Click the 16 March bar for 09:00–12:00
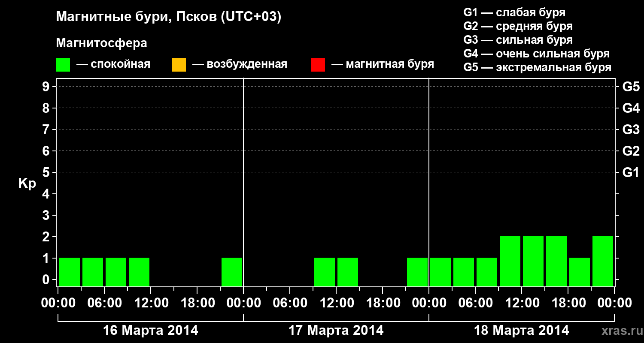Screen dimensions: 644x343 pyautogui.click(x=139, y=272)
